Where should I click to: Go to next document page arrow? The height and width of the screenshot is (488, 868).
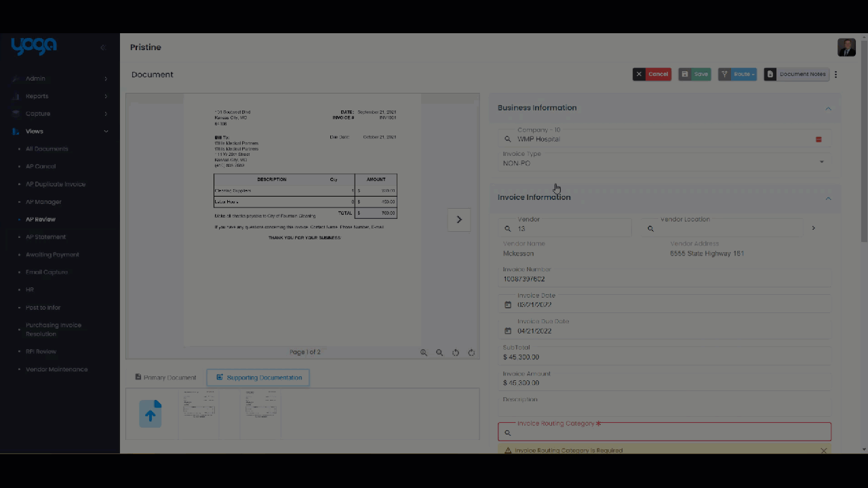coord(459,220)
